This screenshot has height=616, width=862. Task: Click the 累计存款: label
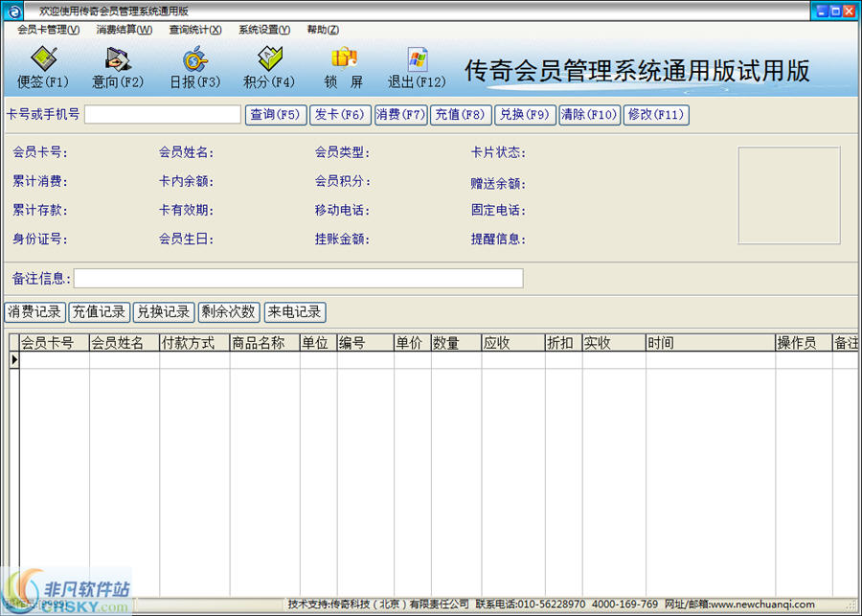click(x=40, y=210)
